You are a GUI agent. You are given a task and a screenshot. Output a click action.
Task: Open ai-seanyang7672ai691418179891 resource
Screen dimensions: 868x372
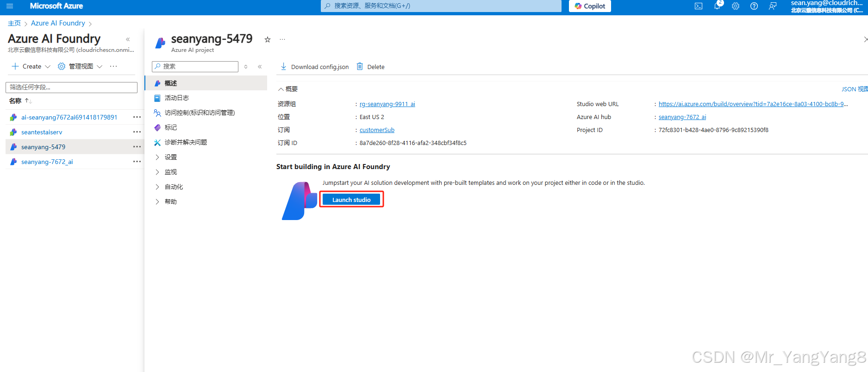[69, 117]
